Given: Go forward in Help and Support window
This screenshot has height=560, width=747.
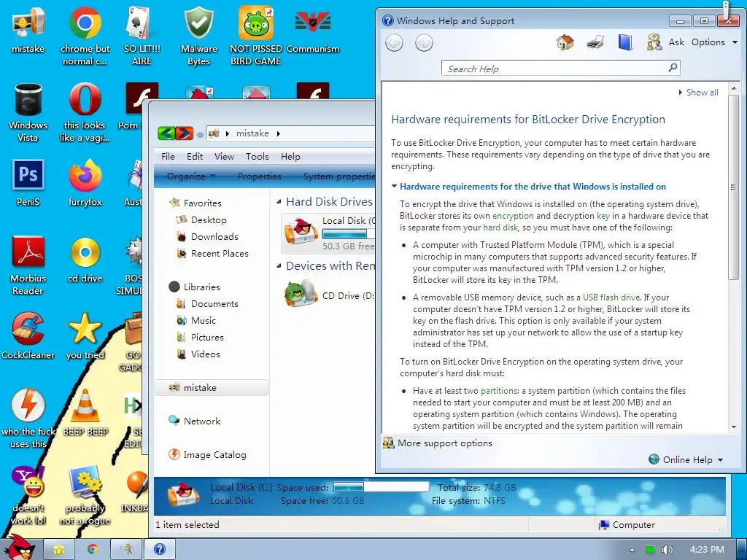Looking at the screenshot, I should click(424, 43).
